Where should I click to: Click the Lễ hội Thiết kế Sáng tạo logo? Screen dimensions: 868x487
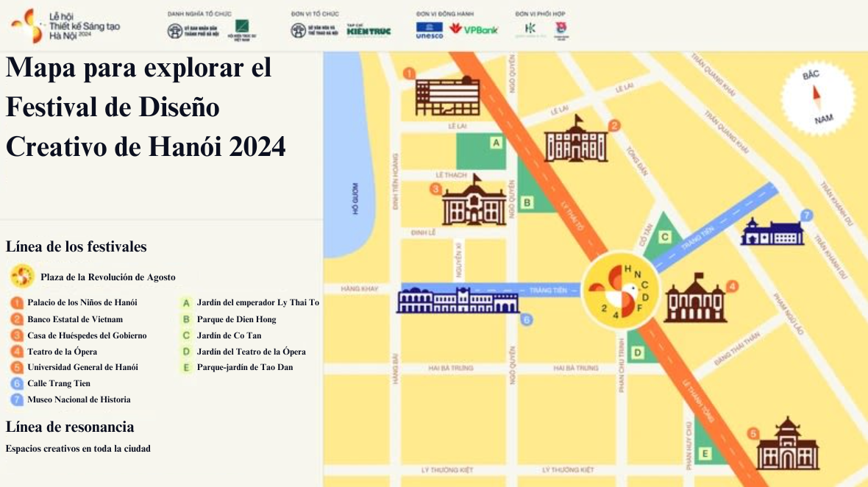click(x=65, y=26)
